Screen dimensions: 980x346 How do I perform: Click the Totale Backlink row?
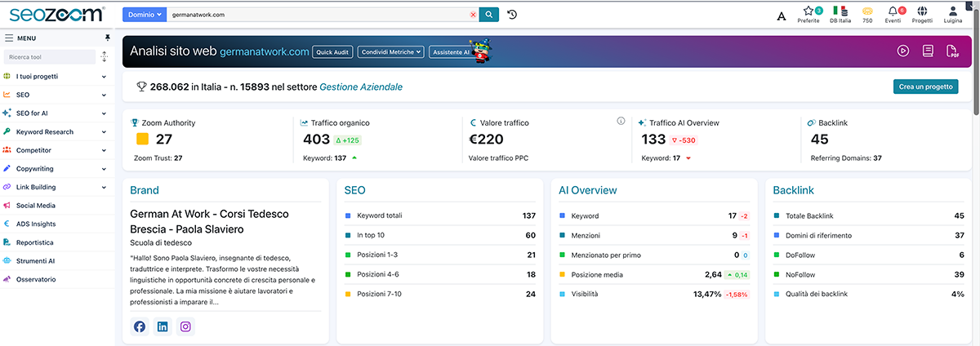point(869,215)
